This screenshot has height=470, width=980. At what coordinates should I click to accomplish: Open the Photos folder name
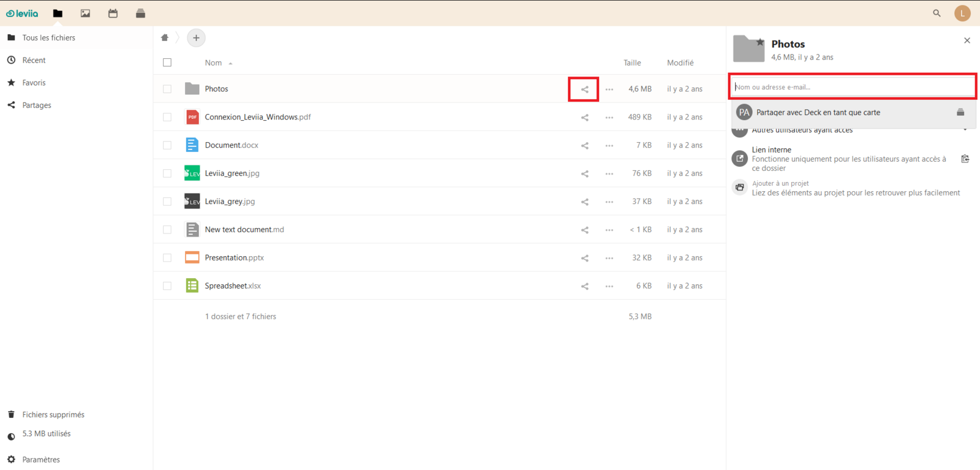216,89
